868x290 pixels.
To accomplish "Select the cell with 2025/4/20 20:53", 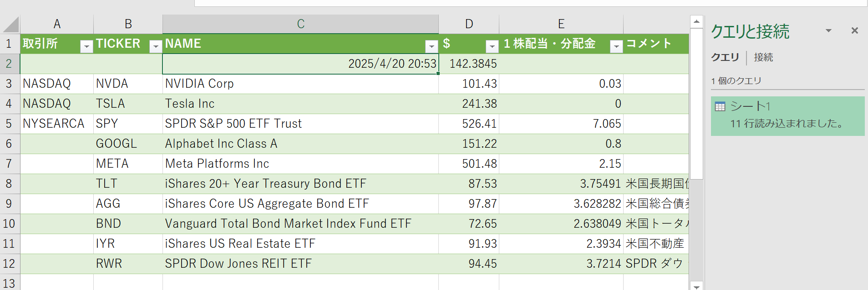I will point(300,64).
